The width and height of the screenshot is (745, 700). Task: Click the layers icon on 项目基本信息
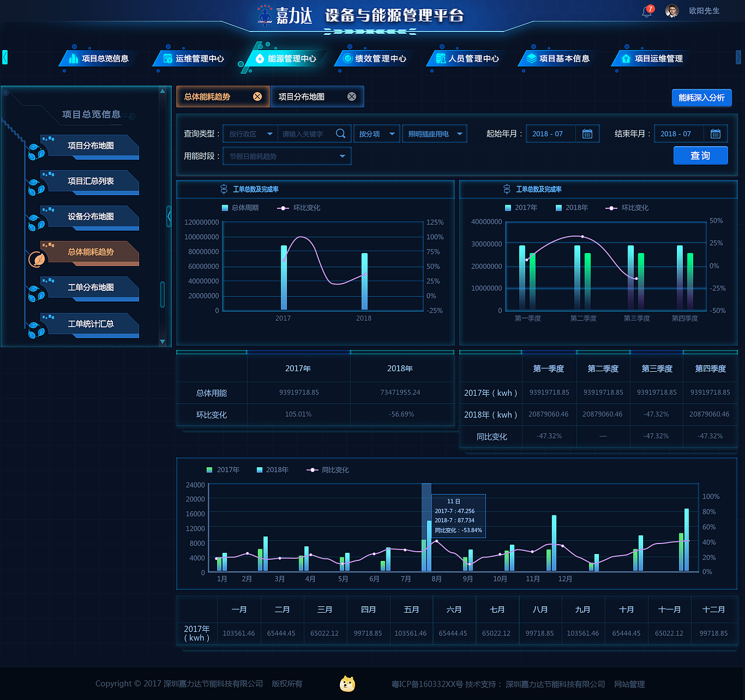(531, 58)
